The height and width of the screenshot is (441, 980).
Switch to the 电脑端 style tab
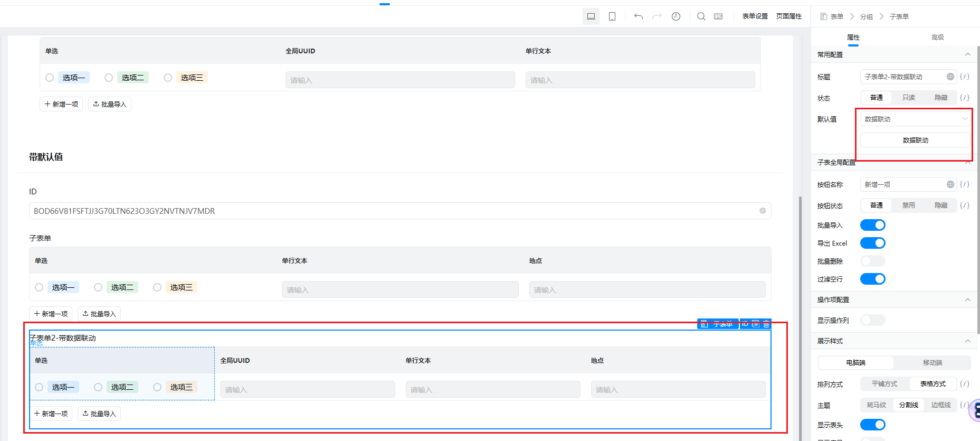click(856, 363)
